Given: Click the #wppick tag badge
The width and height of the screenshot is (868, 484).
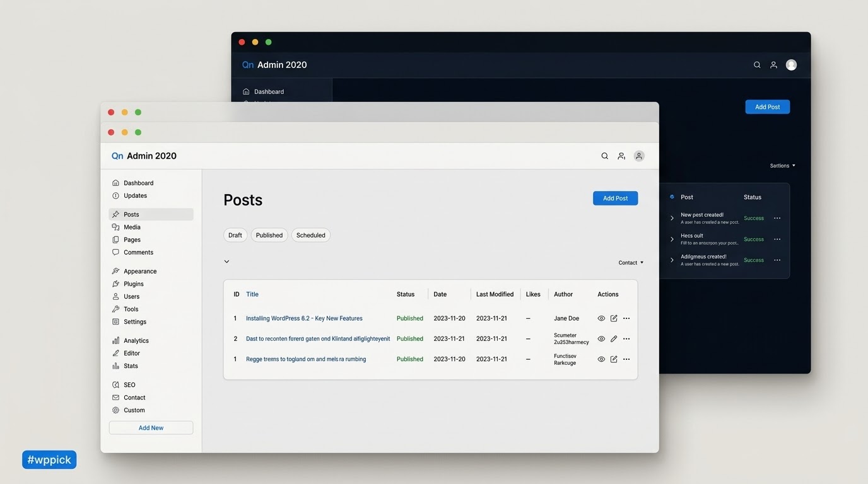Looking at the screenshot, I should 49,459.
